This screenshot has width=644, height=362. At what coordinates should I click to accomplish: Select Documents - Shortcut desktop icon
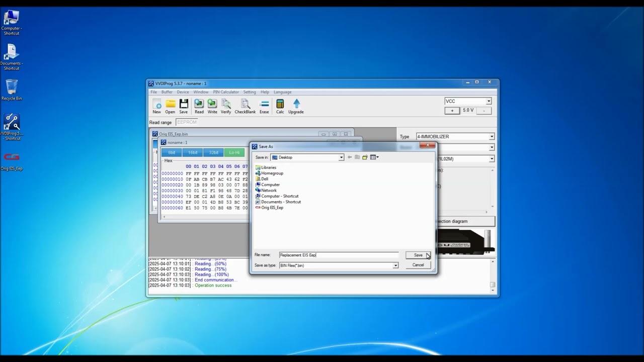point(12,57)
